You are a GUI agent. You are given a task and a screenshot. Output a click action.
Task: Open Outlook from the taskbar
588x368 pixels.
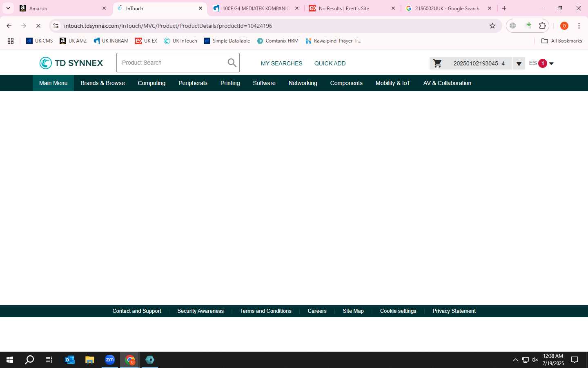coord(70,360)
